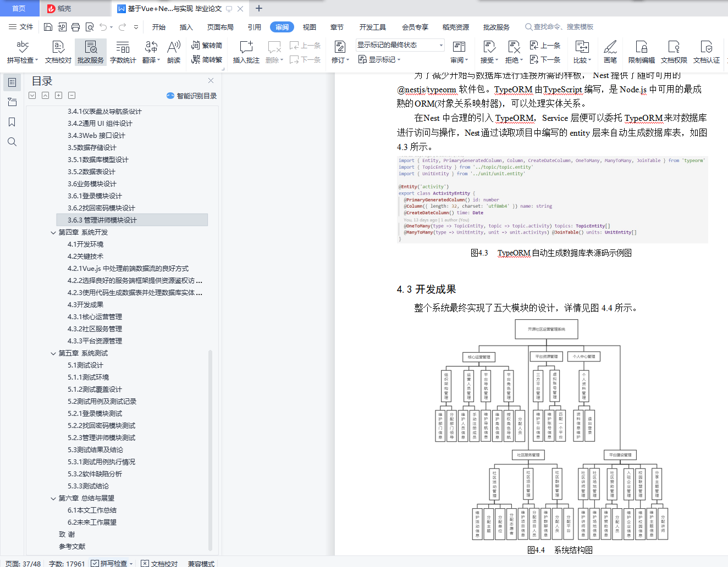Click 页面: 37/48 in status bar

click(x=23, y=563)
